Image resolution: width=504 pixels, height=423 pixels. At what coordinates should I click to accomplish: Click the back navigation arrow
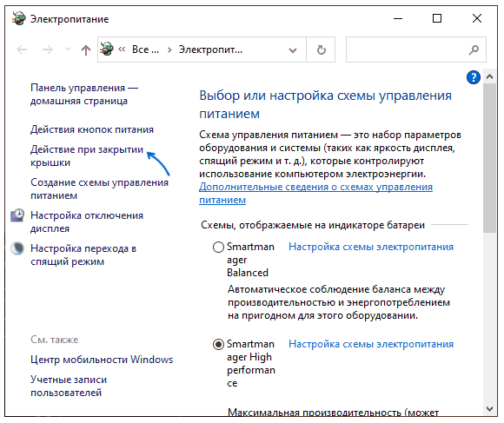[x=22, y=50]
